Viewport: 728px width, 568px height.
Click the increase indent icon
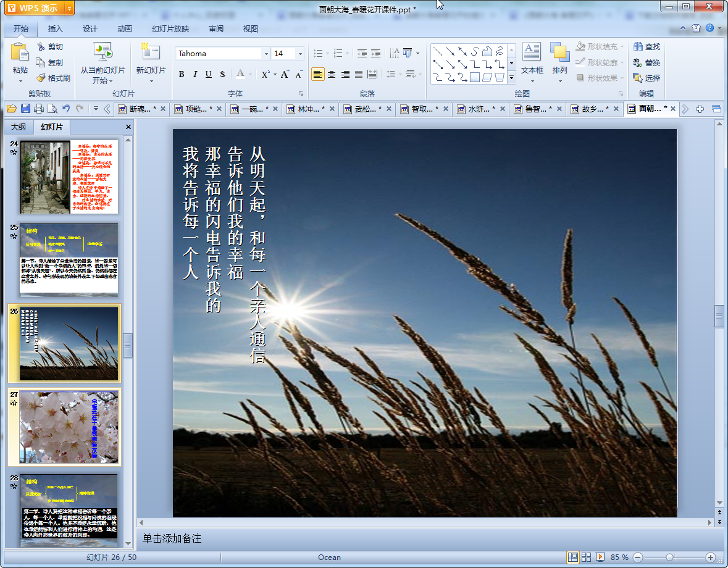click(375, 53)
